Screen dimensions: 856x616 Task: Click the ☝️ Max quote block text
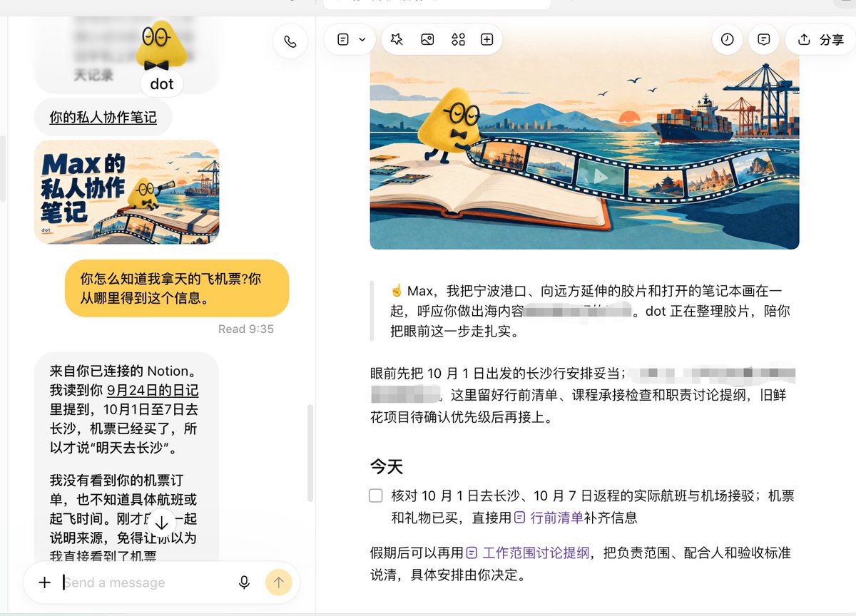click(x=590, y=311)
